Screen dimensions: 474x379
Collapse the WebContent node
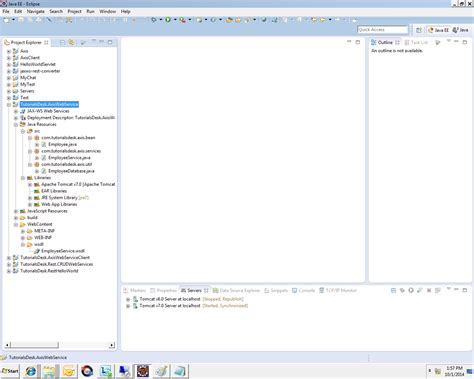point(16,225)
